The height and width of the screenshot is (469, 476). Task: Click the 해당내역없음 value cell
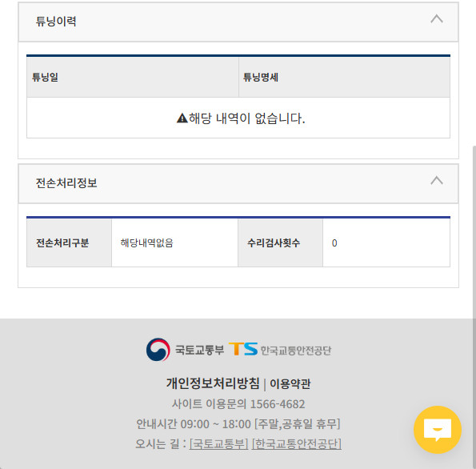point(174,243)
